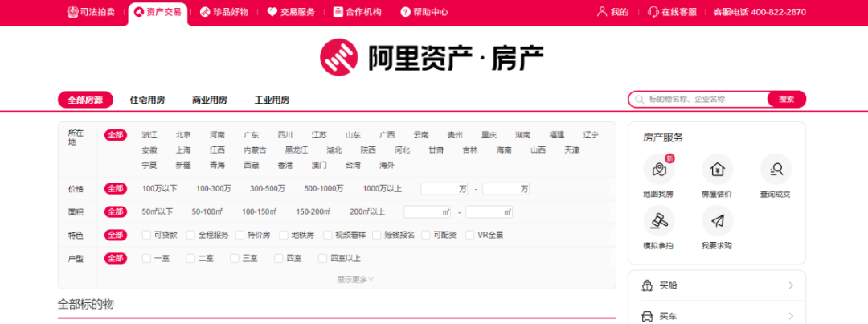
Task: Click the 珍品好物 icon in top bar
Action: point(205,12)
